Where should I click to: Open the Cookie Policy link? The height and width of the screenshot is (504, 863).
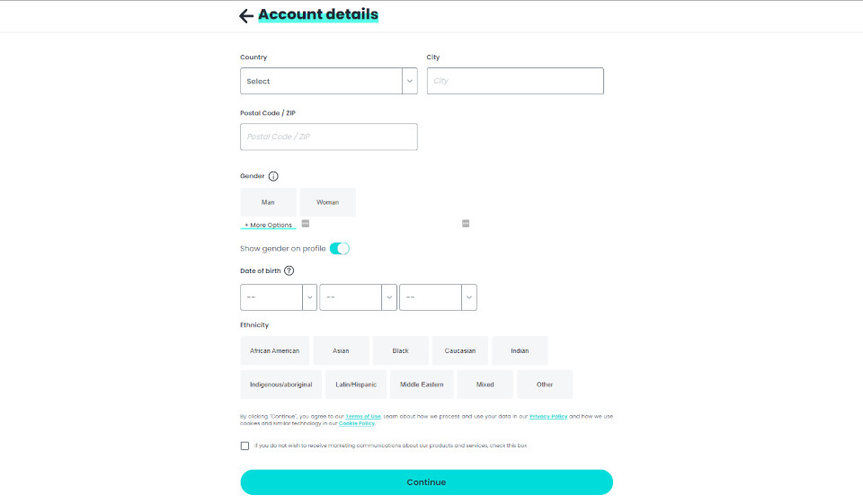[356, 423]
